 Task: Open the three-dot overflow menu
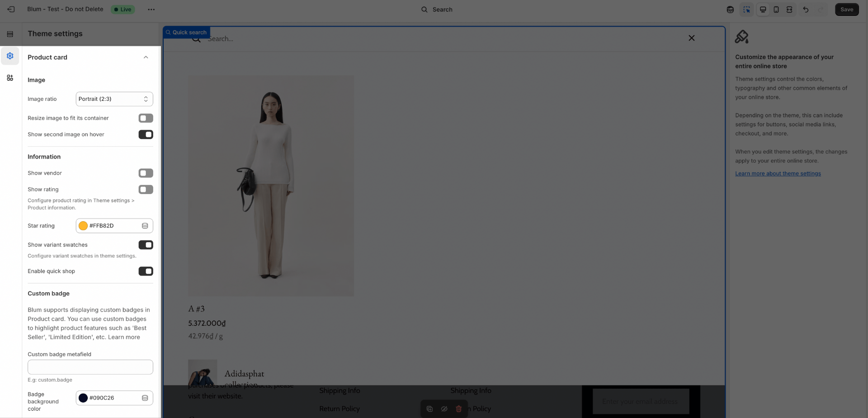(x=151, y=9)
